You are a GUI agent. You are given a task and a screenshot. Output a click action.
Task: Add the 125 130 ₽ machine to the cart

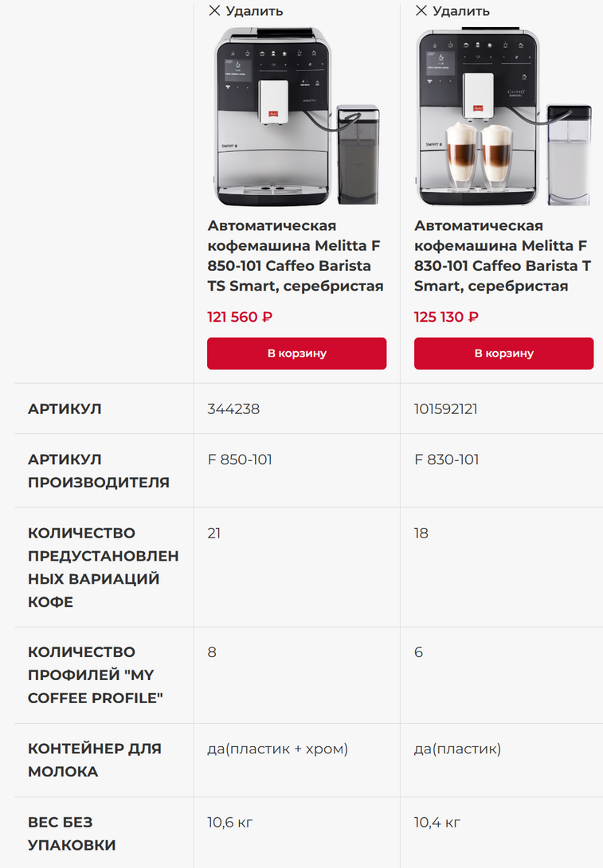(x=503, y=354)
